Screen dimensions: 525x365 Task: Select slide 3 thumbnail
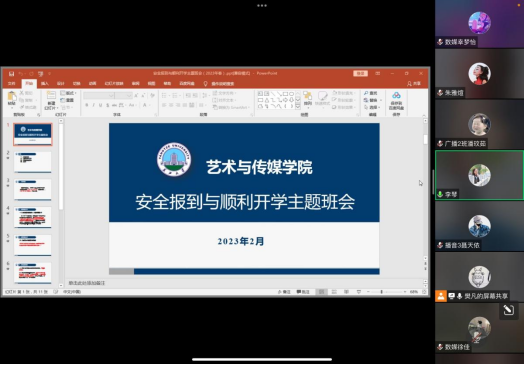click(32, 190)
